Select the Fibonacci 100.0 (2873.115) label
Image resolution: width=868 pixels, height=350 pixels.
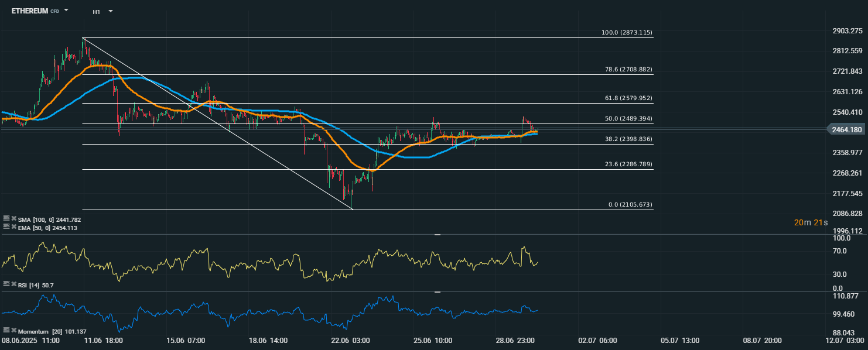point(627,33)
